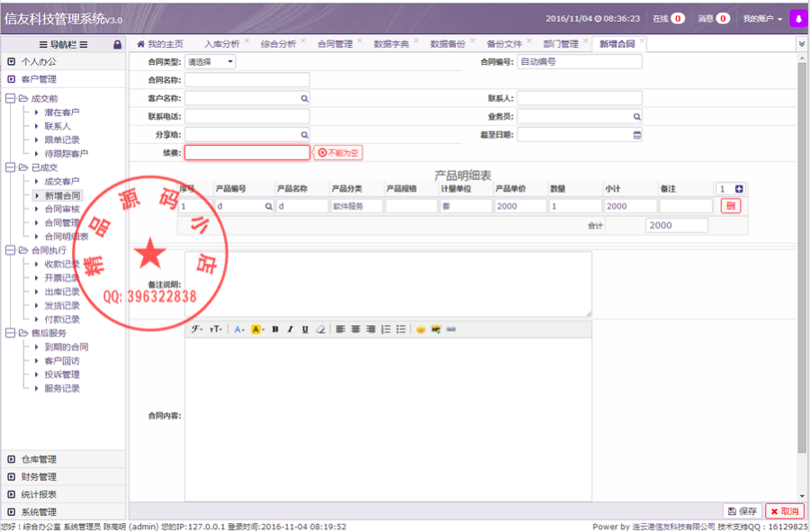Click into red-outlined 续费 field

(247, 153)
